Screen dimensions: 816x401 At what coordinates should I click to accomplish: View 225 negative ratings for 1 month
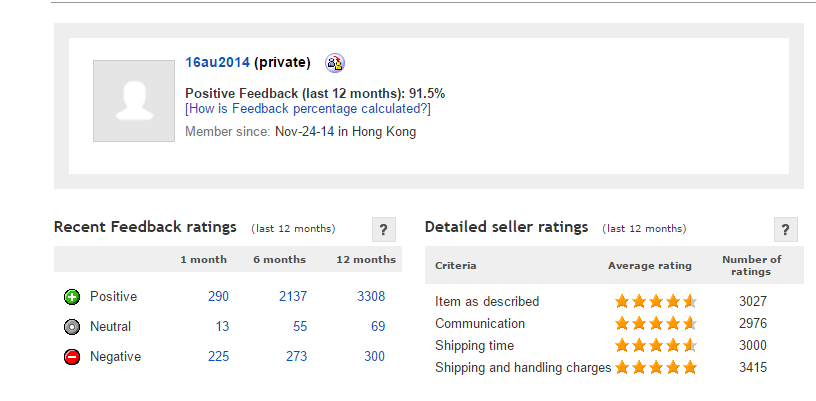pyautogui.click(x=218, y=356)
